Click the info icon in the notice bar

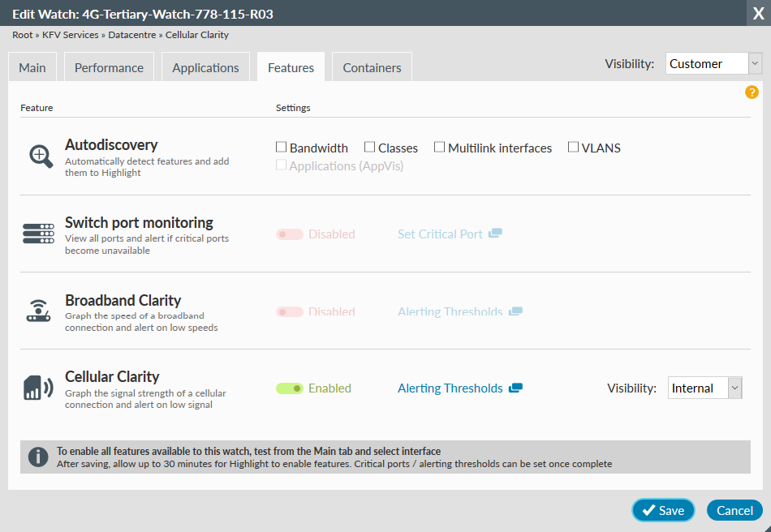point(38,457)
